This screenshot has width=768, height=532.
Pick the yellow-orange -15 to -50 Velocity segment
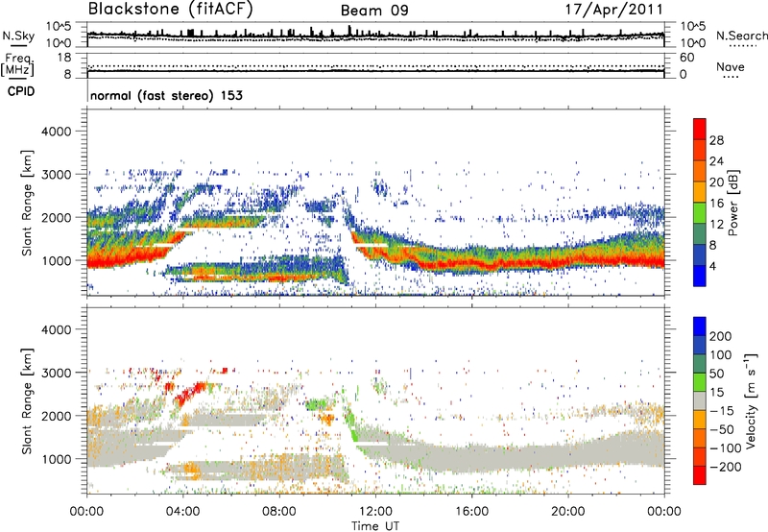pos(700,420)
